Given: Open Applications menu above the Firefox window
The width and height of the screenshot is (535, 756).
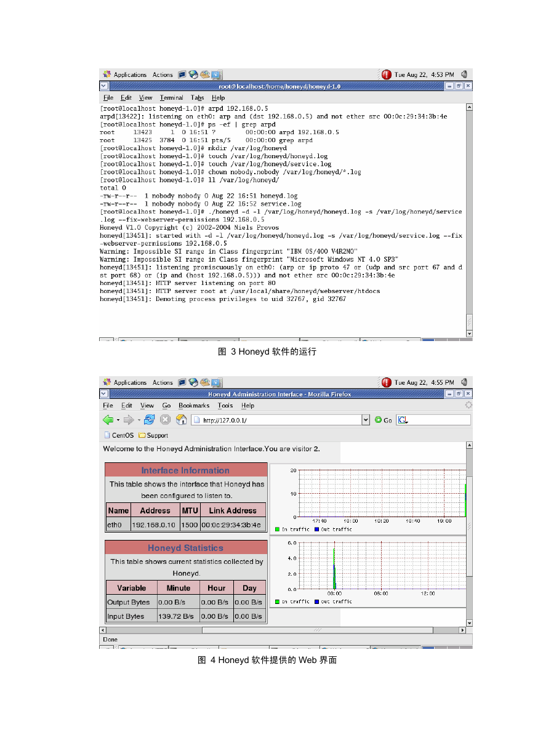Looking at the screenshot, I should (x=125, y=382).
